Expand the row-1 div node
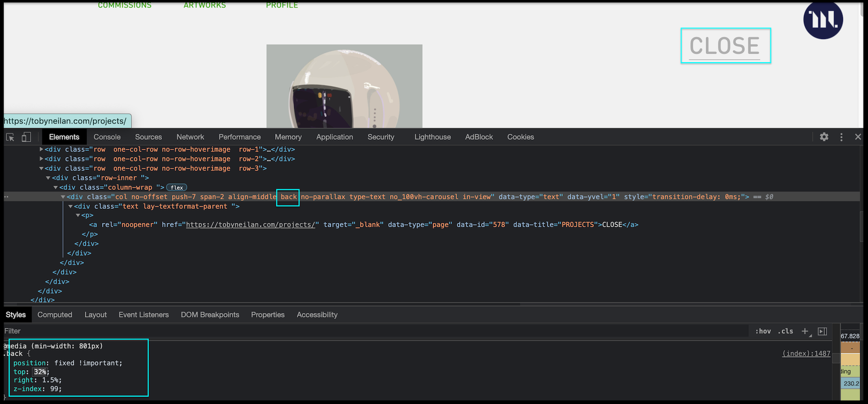This screenshot has height=404, width=868. tap(41, 150)
